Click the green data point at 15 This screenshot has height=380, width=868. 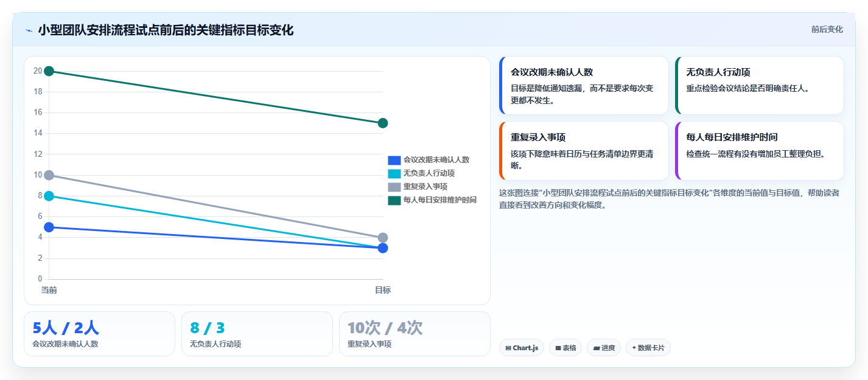point(383,123)
